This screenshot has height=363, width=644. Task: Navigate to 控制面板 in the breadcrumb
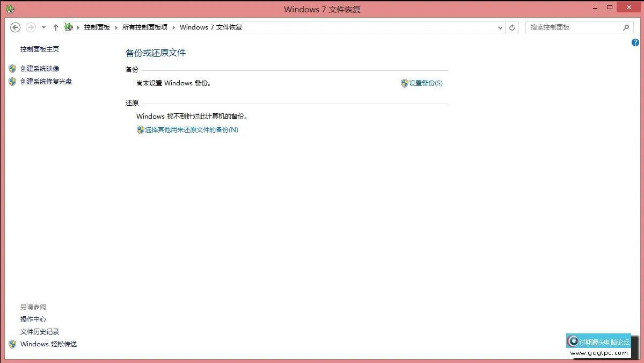pos(97,27)
